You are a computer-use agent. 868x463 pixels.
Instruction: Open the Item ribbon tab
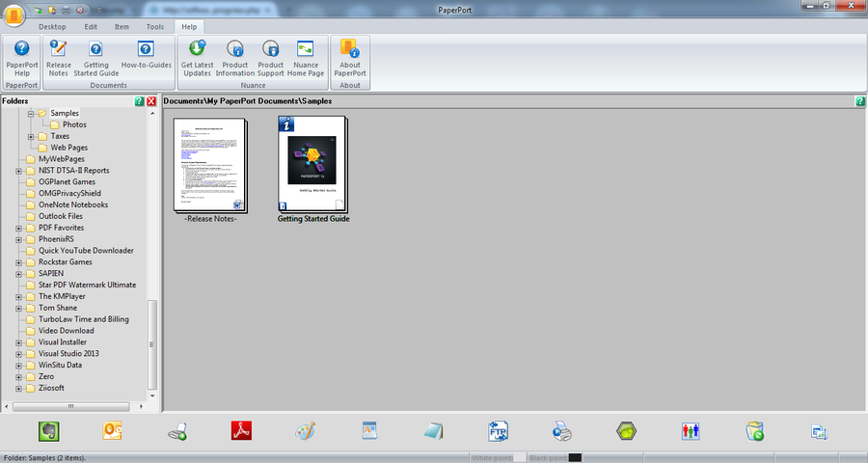click(x=122, y=27)
